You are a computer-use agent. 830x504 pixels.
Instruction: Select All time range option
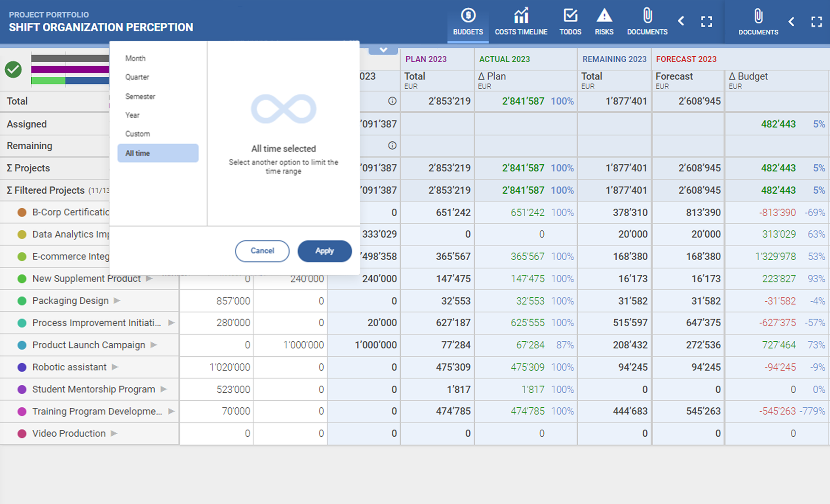click(158, 153)
